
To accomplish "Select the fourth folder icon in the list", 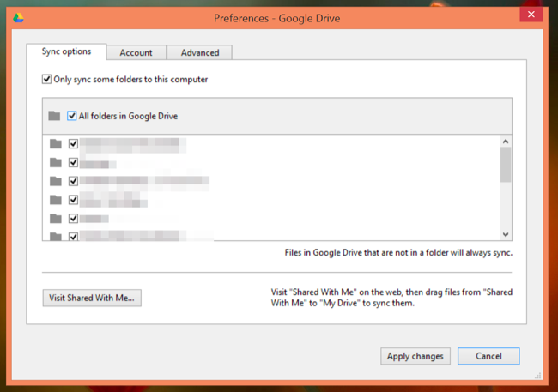I will 56,200.
